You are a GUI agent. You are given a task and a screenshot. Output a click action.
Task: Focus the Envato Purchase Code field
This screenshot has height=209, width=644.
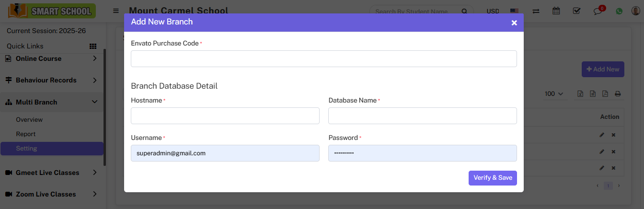(323, 58)
